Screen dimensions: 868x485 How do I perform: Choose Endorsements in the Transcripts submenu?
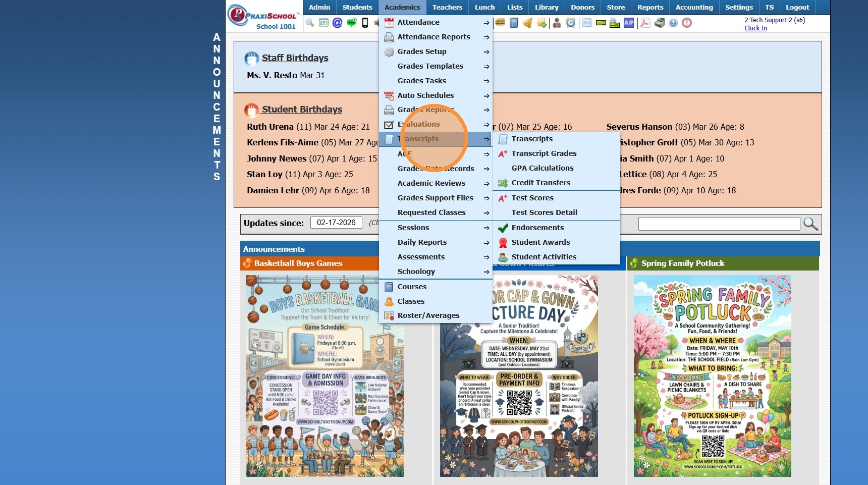[x=556, y=228]
